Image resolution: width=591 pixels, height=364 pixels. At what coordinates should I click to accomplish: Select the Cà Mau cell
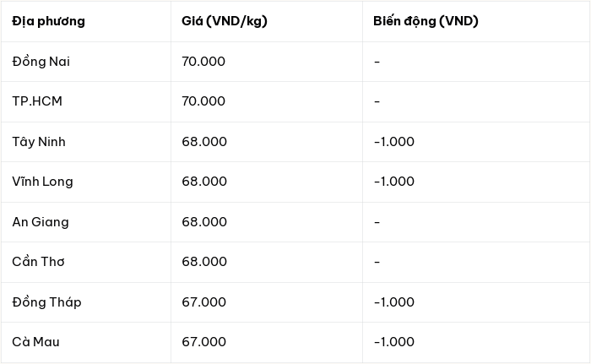point(35,342)
